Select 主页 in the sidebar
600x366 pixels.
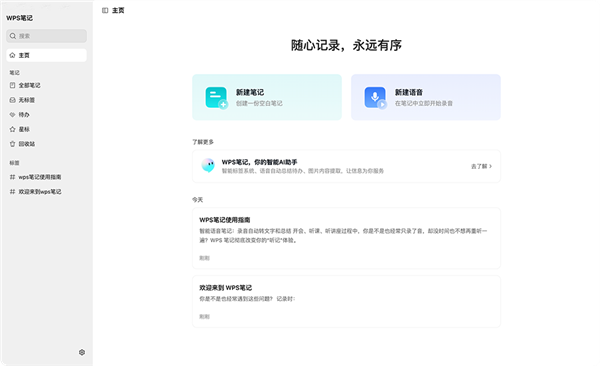coord(46,55)
